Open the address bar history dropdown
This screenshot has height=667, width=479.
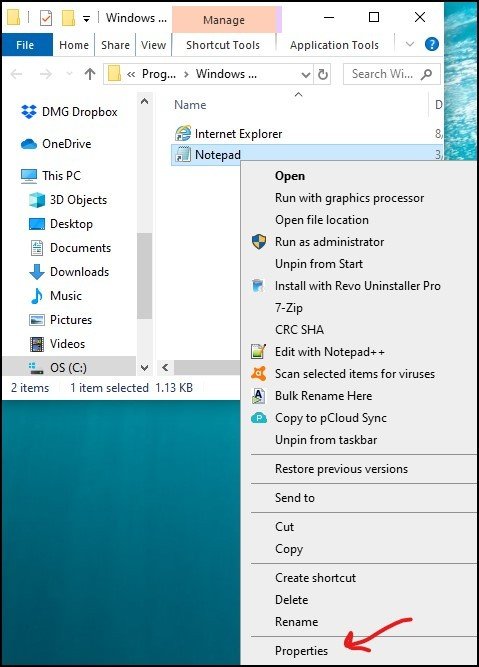point(305,75)
